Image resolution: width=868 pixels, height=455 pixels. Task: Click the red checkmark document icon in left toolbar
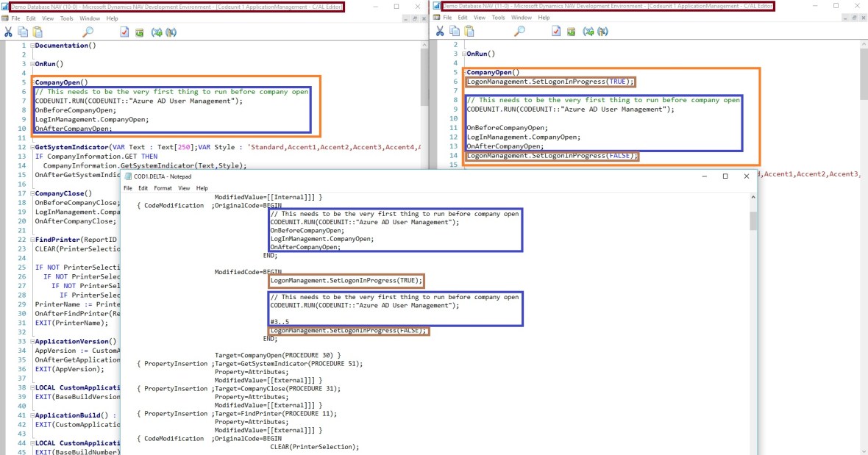click(x=124, y=32)
